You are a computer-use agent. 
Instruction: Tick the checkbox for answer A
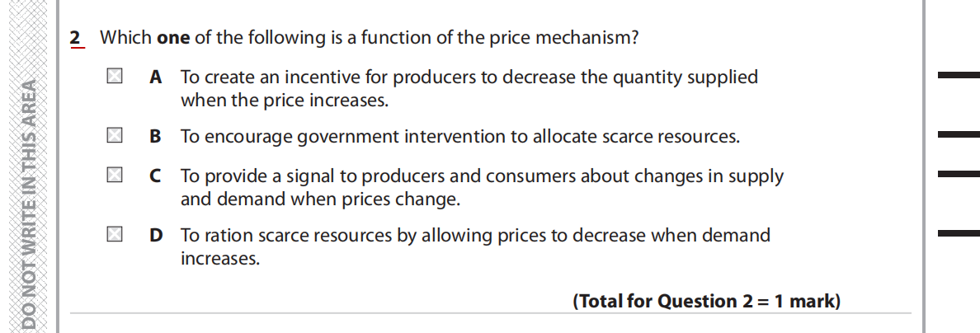(x=114, y=77)
